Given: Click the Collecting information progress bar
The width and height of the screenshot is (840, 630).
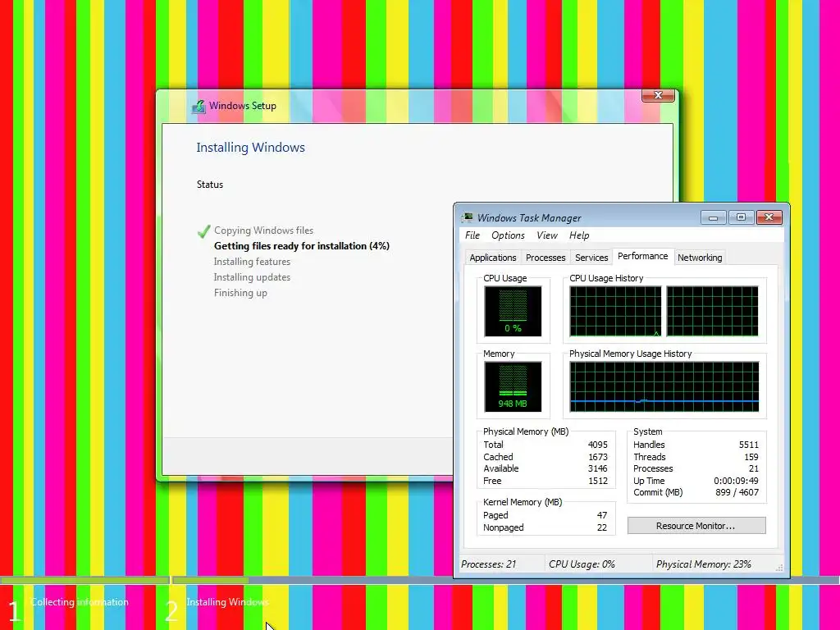Looking at the screenshot, I should (84, 580).
